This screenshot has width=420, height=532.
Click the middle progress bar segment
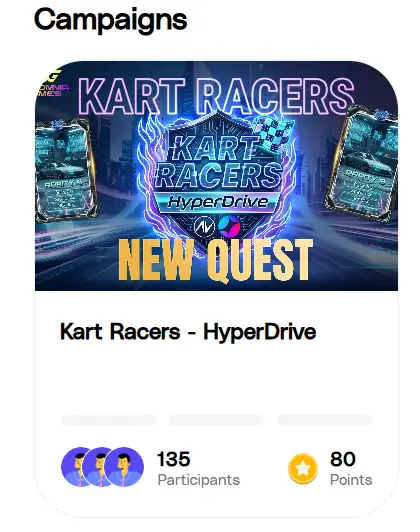[x=216, y=420]
